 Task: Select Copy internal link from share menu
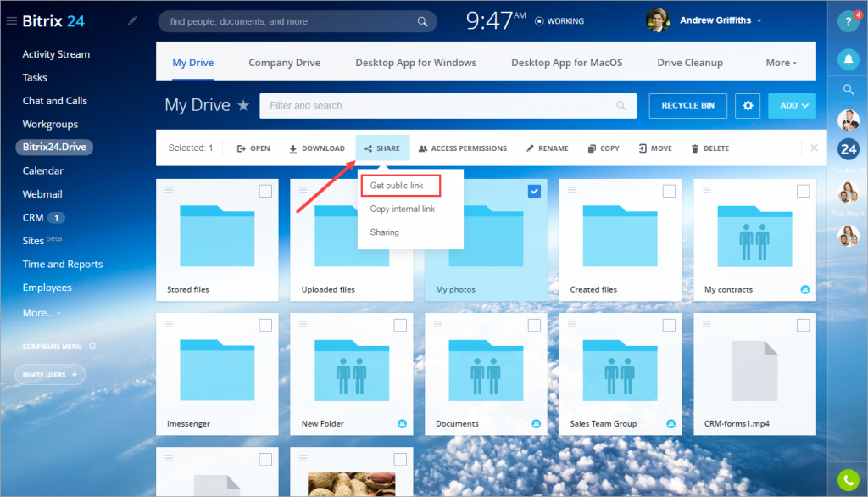tap(403, 209)
